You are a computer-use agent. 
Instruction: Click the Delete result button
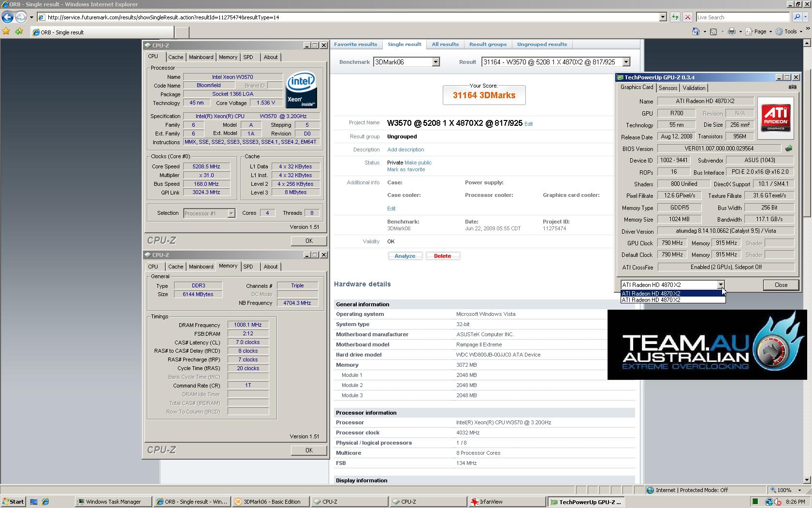[x=442, y=256]
